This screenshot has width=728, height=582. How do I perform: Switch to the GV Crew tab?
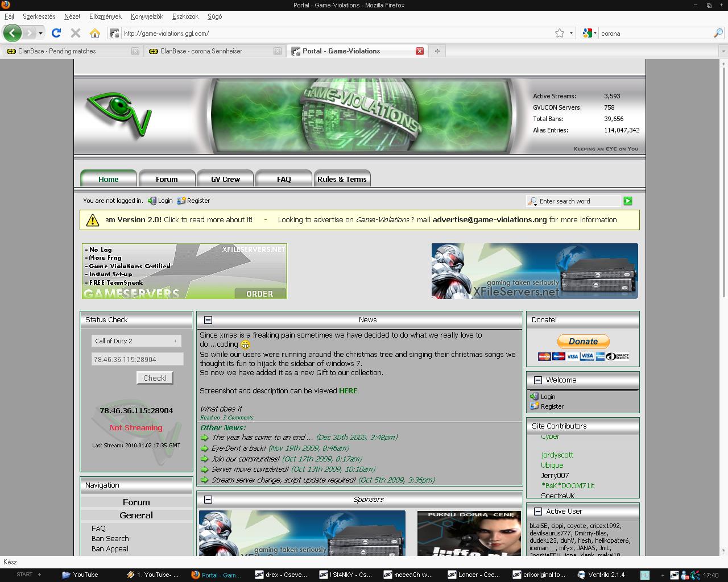[x=225, y=179]
